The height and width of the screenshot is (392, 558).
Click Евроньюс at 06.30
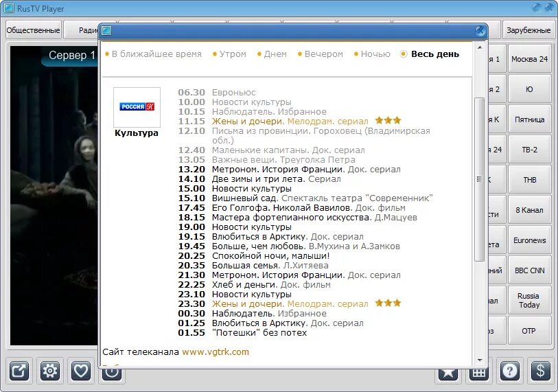234,92
